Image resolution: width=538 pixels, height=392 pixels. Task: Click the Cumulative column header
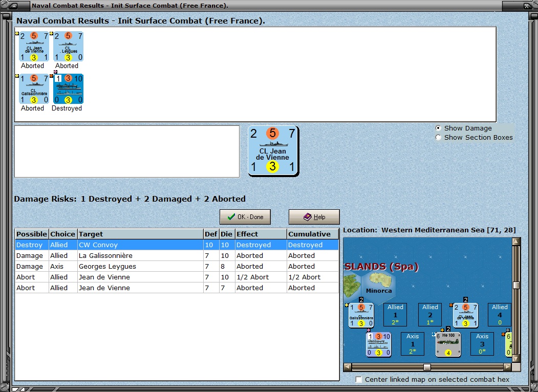click(x=313, y=234)
